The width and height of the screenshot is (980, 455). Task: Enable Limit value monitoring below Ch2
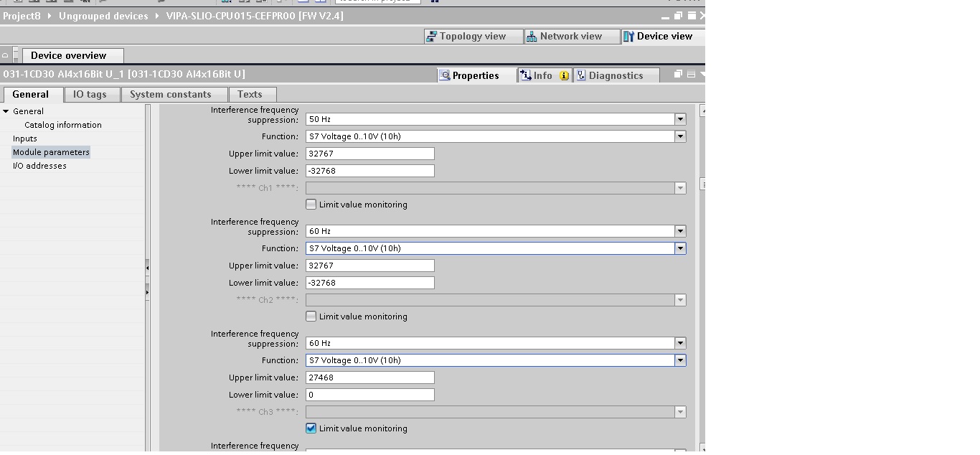[x=311, y=316]
